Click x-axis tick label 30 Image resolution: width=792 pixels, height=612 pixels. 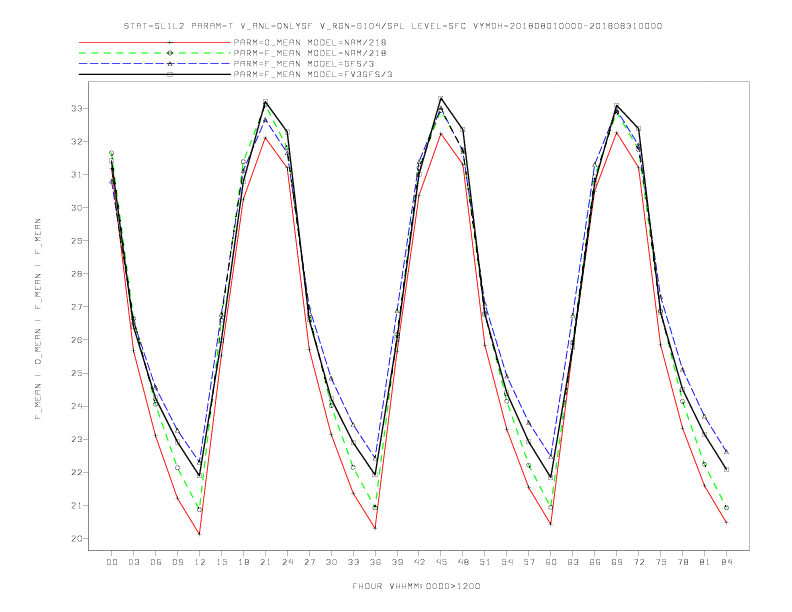(x=331, y=562)
